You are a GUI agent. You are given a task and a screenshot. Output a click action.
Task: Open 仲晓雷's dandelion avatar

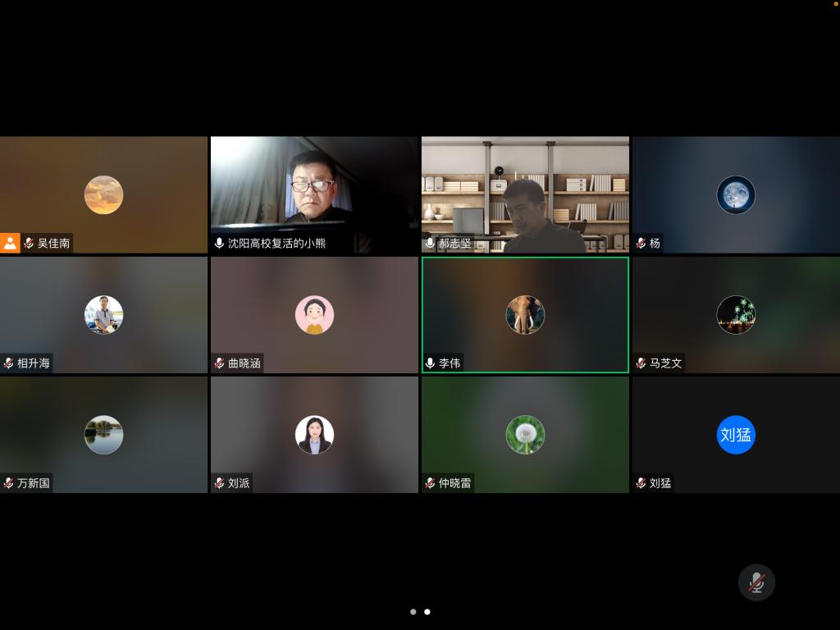pos(525,435)
